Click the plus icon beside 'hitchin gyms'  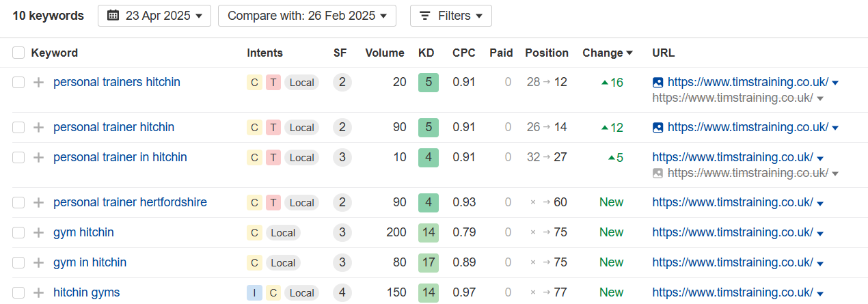39,293
